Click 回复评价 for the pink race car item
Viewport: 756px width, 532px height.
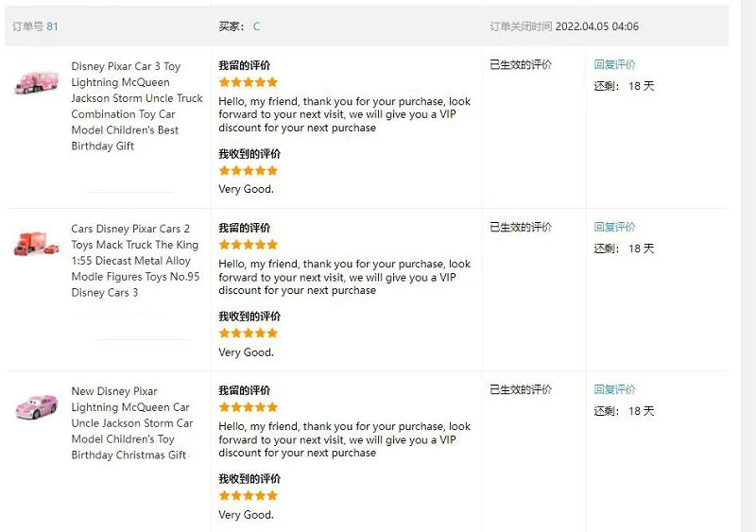614,390
